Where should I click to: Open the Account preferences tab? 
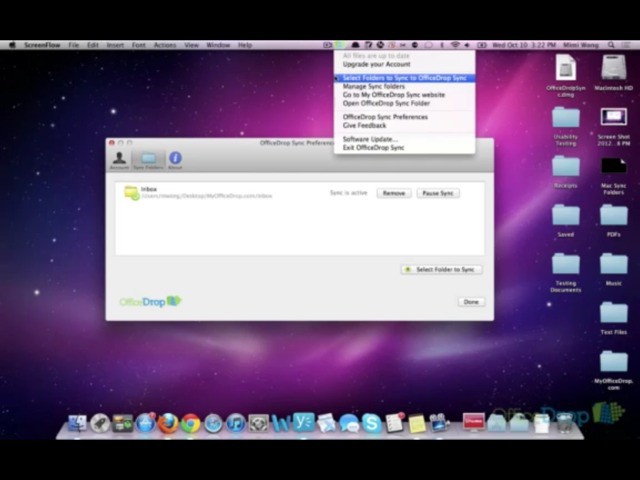point(119,160)
